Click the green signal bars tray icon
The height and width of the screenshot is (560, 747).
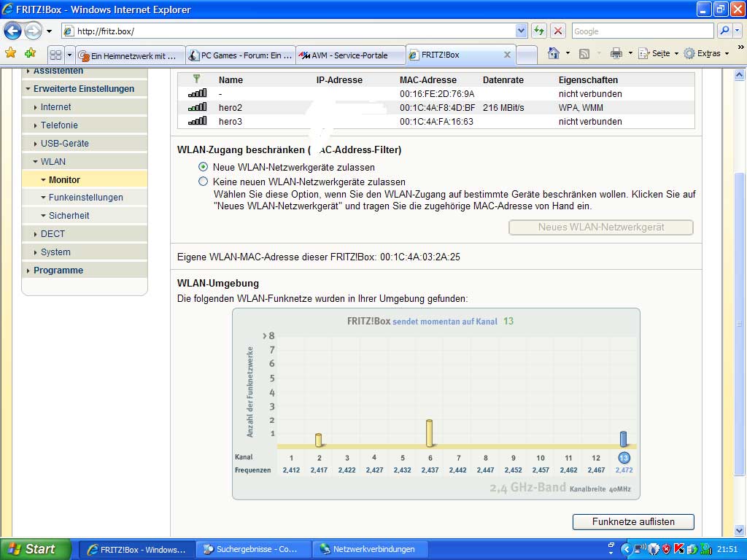pos(706,550)
